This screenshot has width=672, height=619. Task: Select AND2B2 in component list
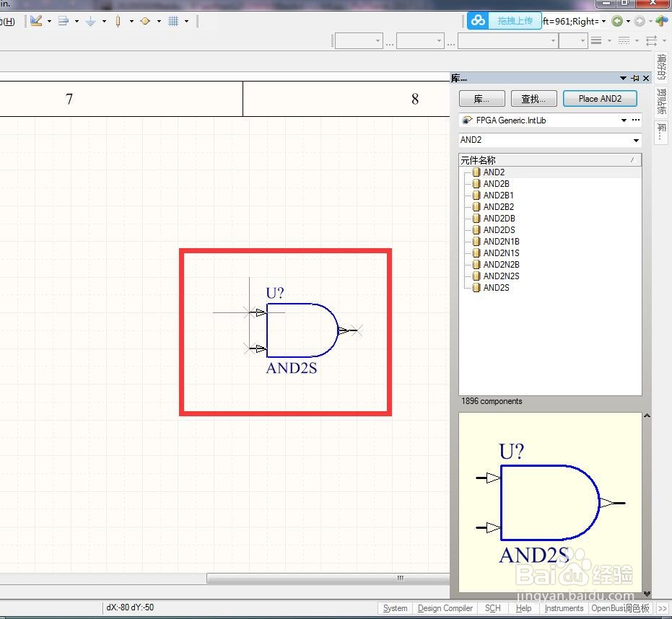click(499, 207)
